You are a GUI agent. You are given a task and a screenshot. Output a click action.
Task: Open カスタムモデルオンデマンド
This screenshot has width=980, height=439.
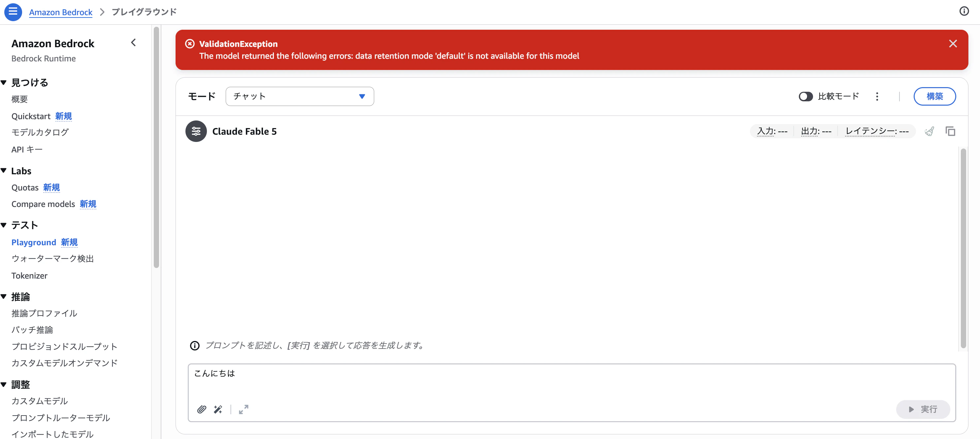pos(64,363)
